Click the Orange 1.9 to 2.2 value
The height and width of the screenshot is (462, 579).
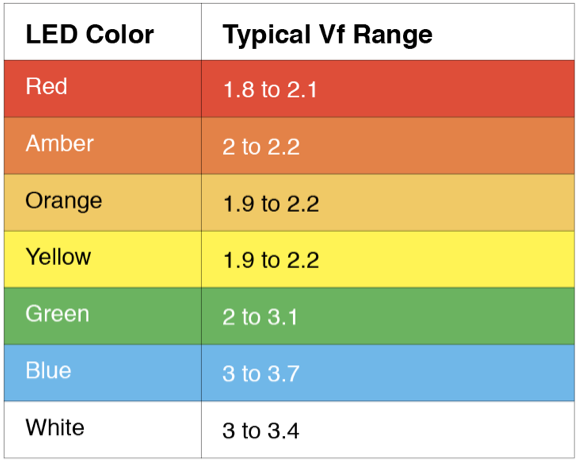(x=271, y=203)
